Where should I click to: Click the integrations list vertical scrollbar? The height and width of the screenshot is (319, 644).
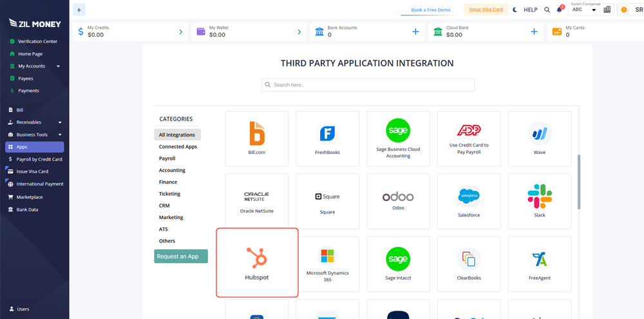click(x=578, y=182)
